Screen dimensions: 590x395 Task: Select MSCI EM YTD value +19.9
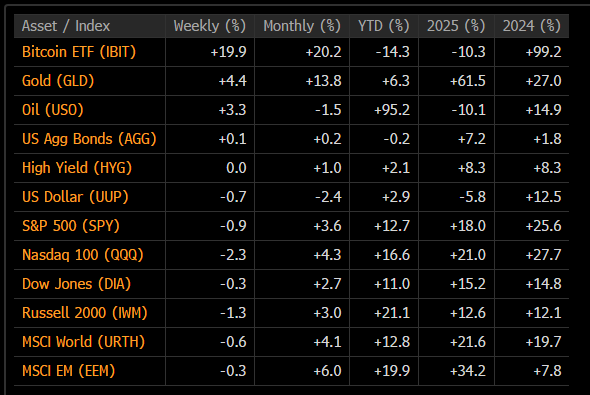point(392,371)
